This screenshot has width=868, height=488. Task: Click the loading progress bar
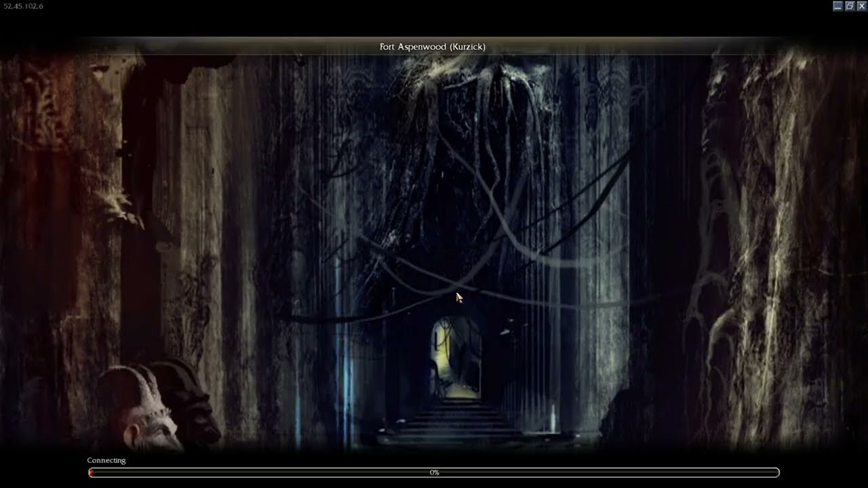click(434, 472)
